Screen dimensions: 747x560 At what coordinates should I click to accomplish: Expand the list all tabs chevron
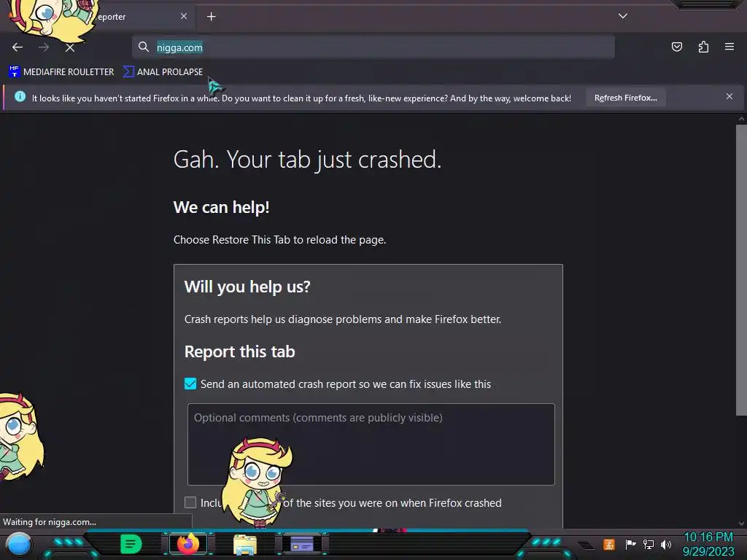623,16
